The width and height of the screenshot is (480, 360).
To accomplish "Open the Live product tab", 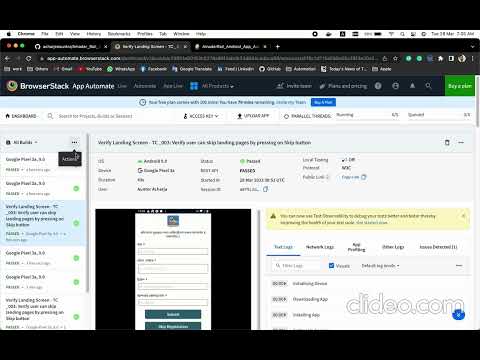I will click(122, 86).
